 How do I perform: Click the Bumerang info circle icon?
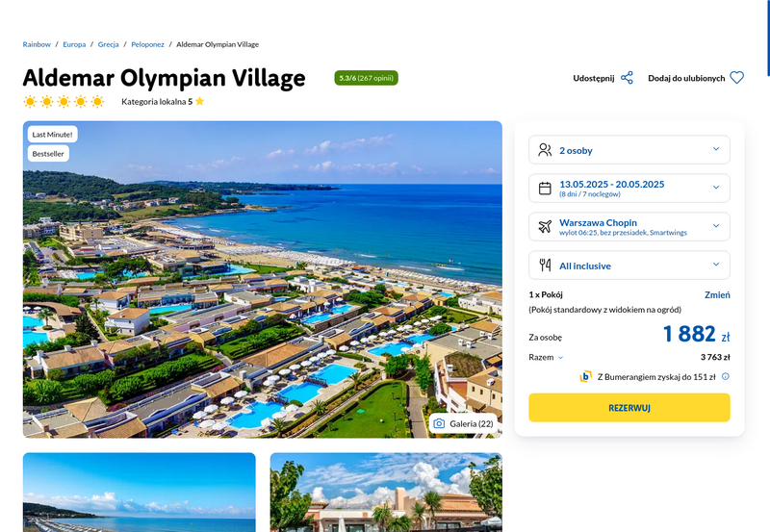pos(726,376)
